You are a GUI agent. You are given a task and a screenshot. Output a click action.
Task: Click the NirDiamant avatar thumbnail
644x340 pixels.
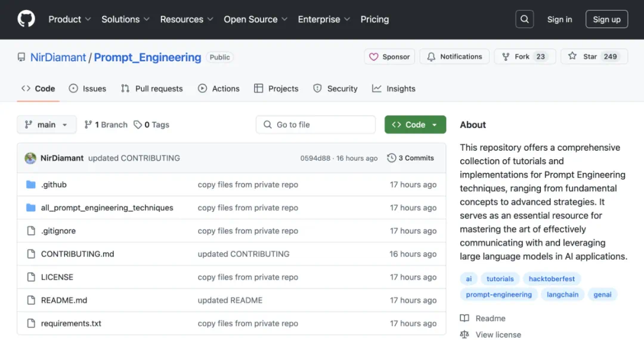click(30, 158)
